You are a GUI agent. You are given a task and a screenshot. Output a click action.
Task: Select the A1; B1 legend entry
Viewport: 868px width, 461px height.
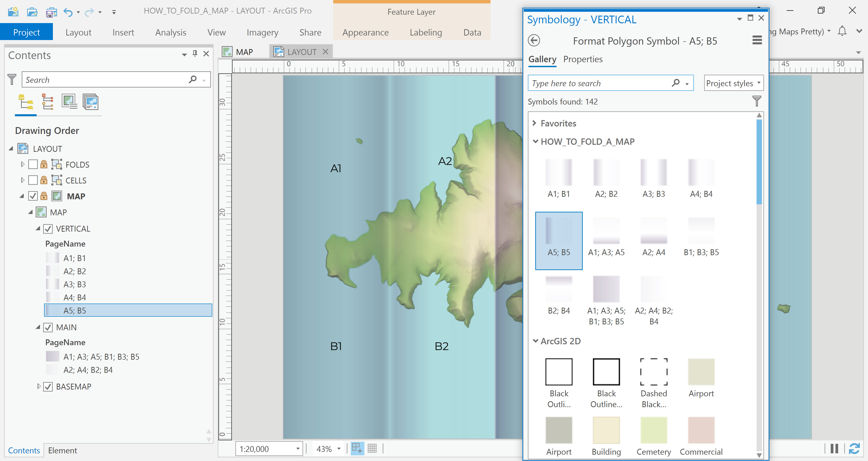point(74,258)
